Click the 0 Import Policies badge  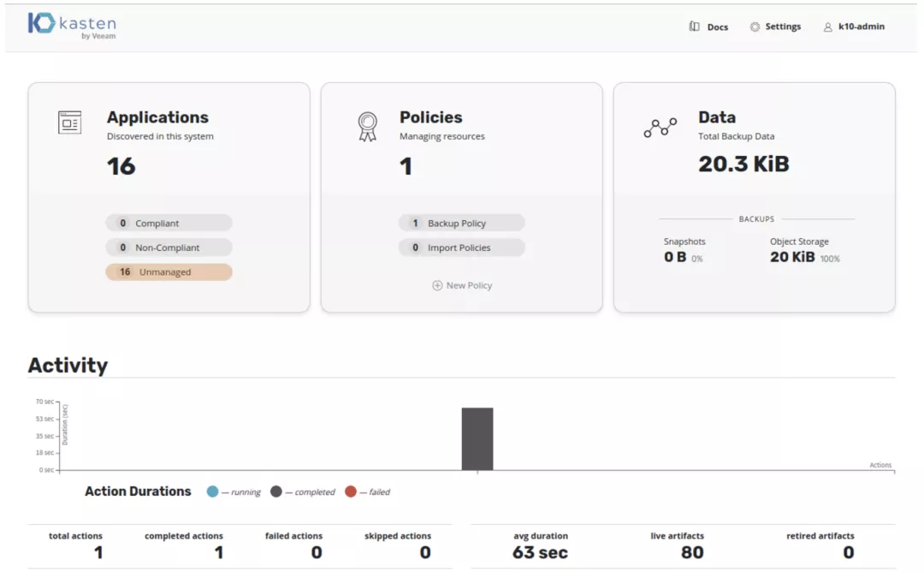click(461, 247)
